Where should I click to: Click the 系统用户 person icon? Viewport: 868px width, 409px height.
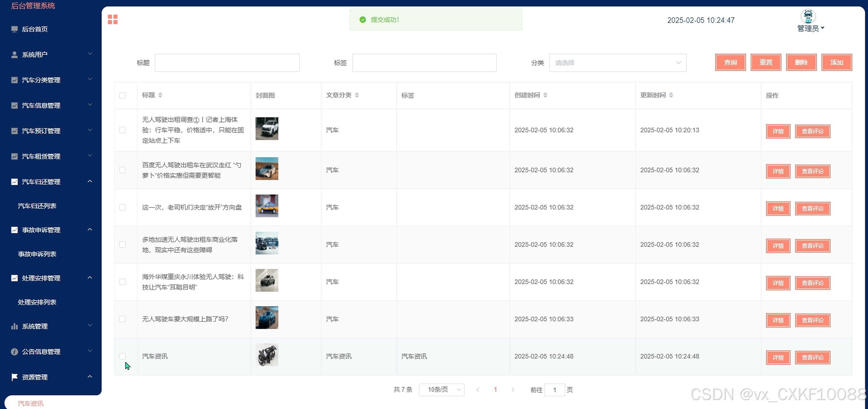pyautogui.click(x=14, y=55)
